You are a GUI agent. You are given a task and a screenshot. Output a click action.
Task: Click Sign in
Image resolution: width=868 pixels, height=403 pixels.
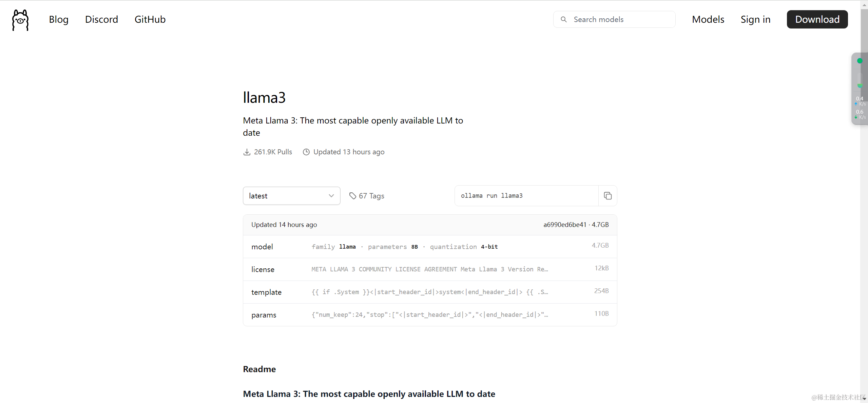coord(755,19)
